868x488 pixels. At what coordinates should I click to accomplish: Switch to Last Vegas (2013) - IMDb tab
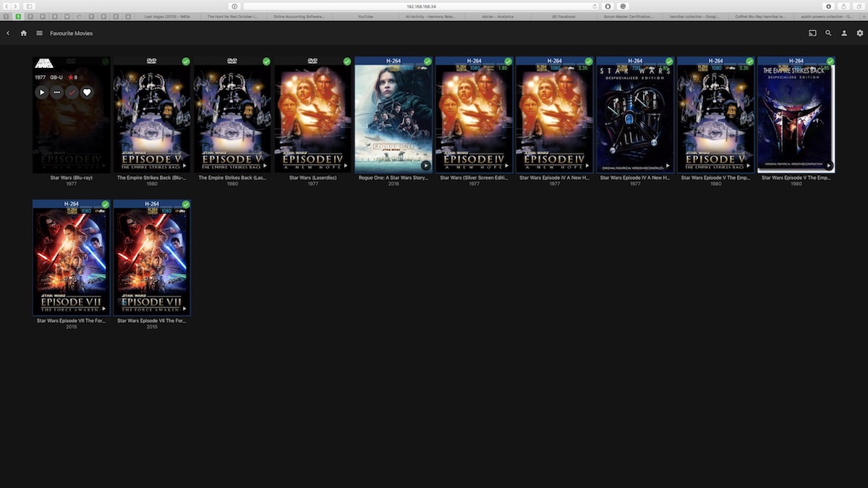coord(166,16)
